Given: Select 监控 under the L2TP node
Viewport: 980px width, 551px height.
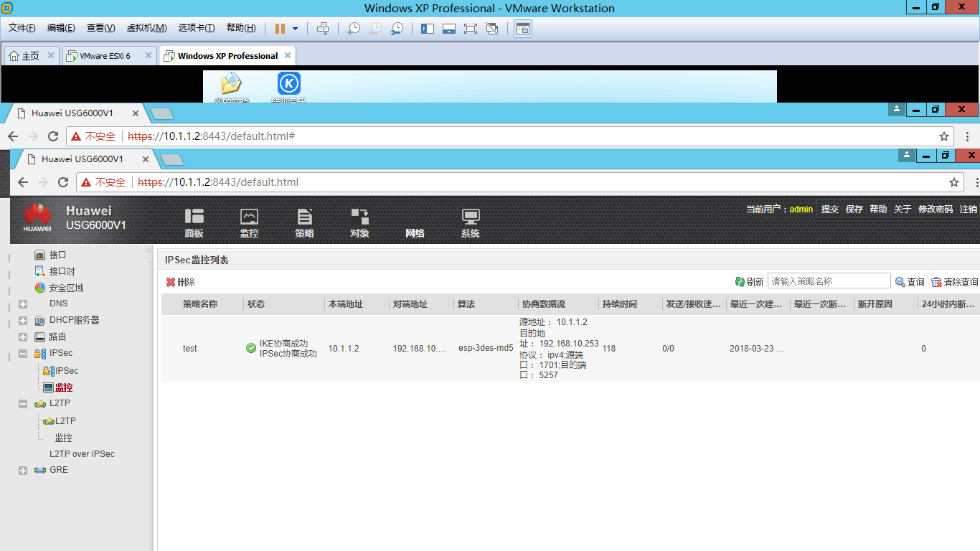Looking at the screenshot, I should click(x=64, y=438).
